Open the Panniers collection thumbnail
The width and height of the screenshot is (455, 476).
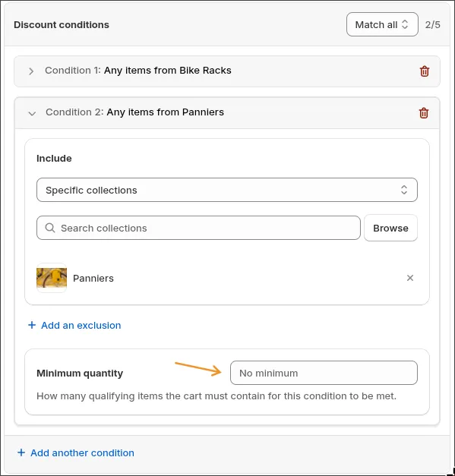coord(52,278)
